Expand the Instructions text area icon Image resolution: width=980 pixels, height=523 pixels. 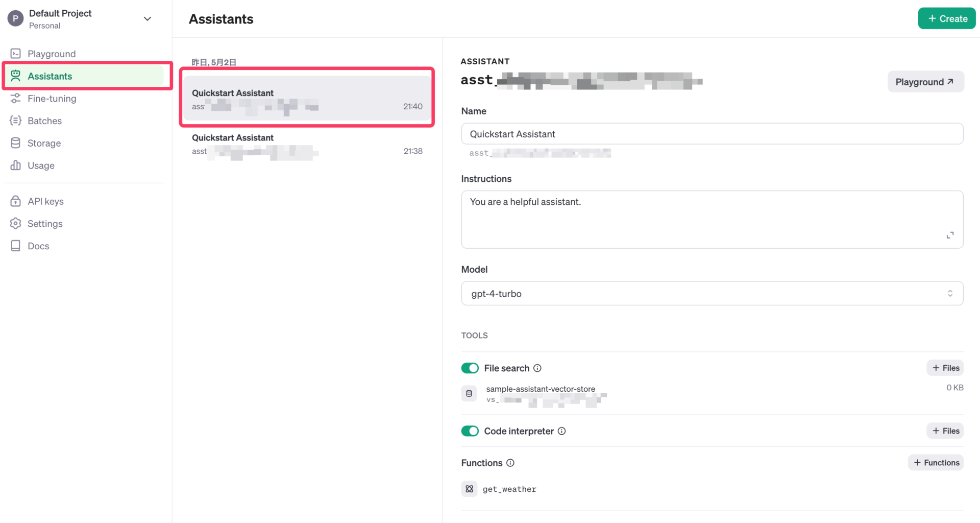950,235
